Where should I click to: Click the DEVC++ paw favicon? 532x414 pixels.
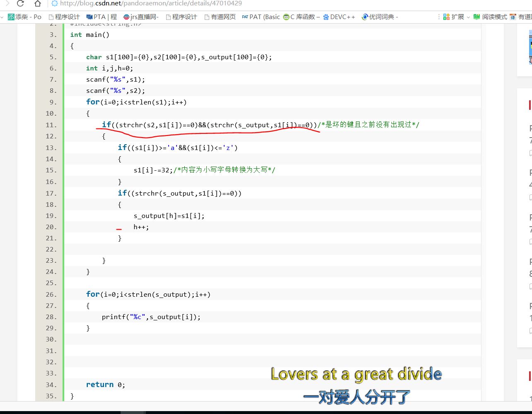(x=326, y=17)
